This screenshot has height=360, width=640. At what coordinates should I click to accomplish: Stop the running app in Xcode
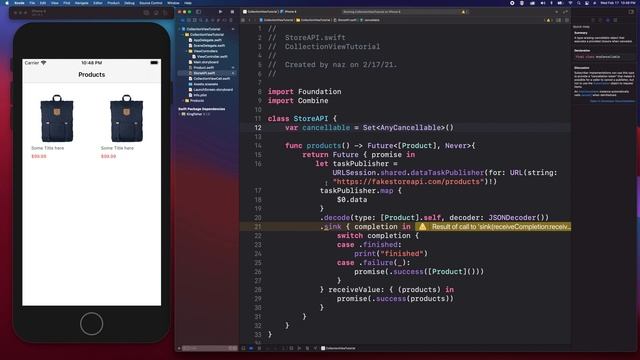[x=232, y=12]
